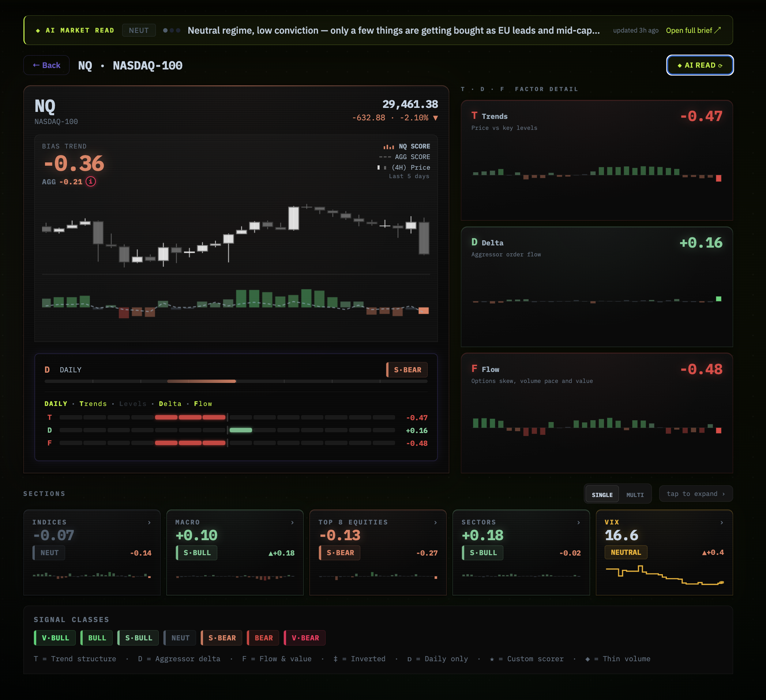This screenshot has width=766, height=700.
Task: Select the Trends tab in DAILY breakdown
Action: pos(93,403)
